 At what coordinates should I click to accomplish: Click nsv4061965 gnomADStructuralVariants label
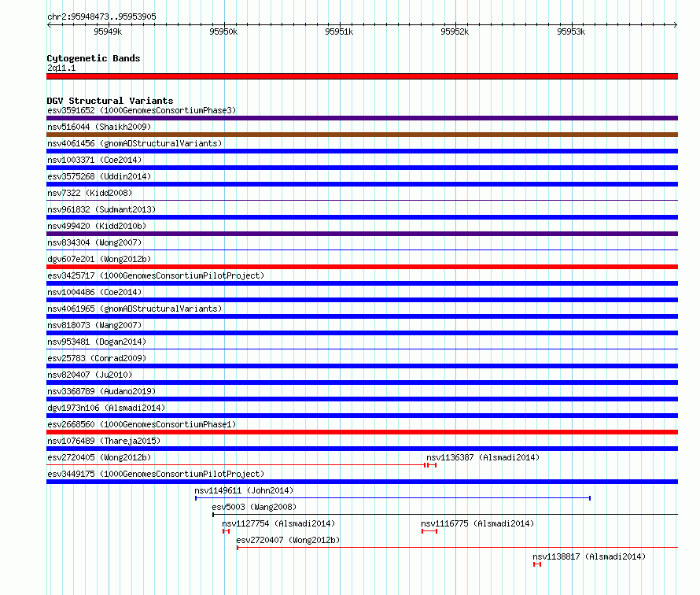(134, 309)
